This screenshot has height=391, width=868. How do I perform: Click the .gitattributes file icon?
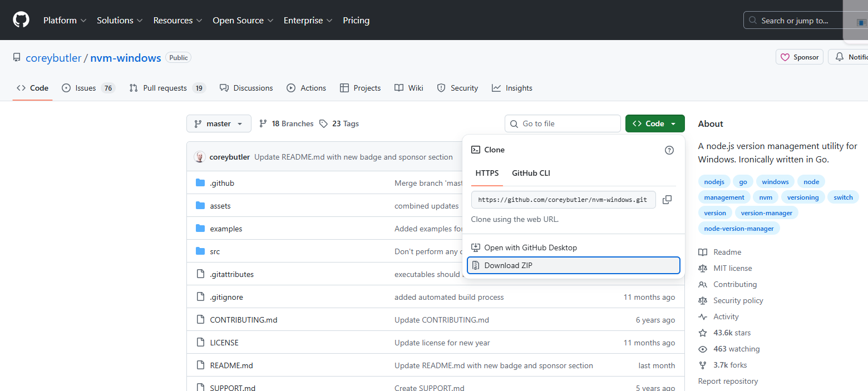coord(201,274)
